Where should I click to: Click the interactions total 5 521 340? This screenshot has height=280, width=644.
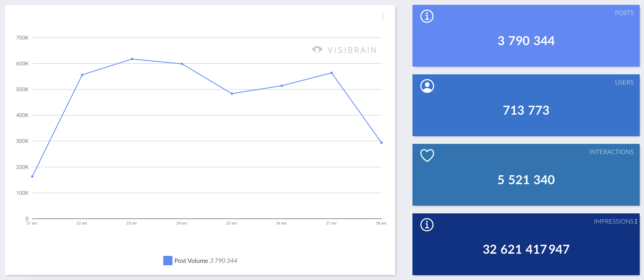click(526, 180)
